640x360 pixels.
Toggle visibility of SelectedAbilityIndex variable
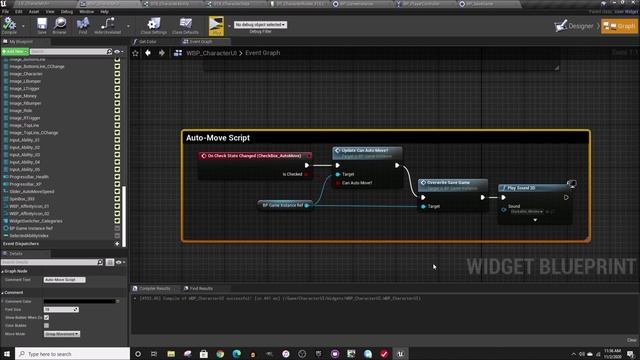117,236
